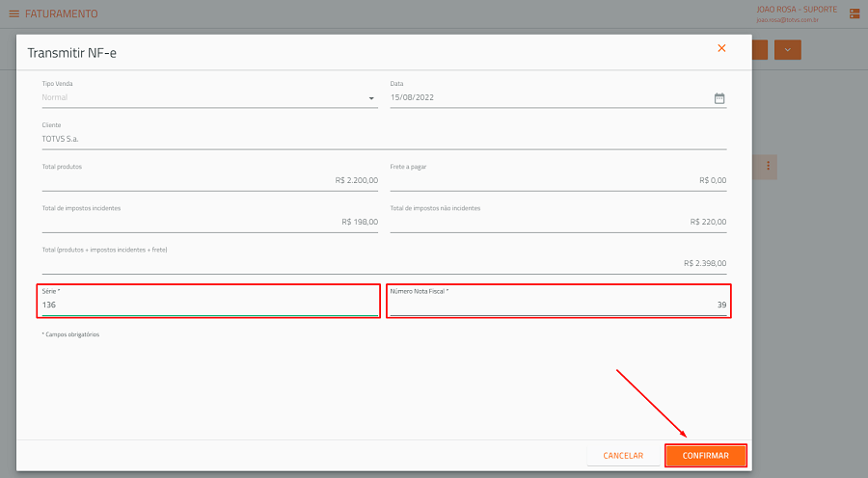Click the incident taxes value R$ 198,00

coord(360,222)
